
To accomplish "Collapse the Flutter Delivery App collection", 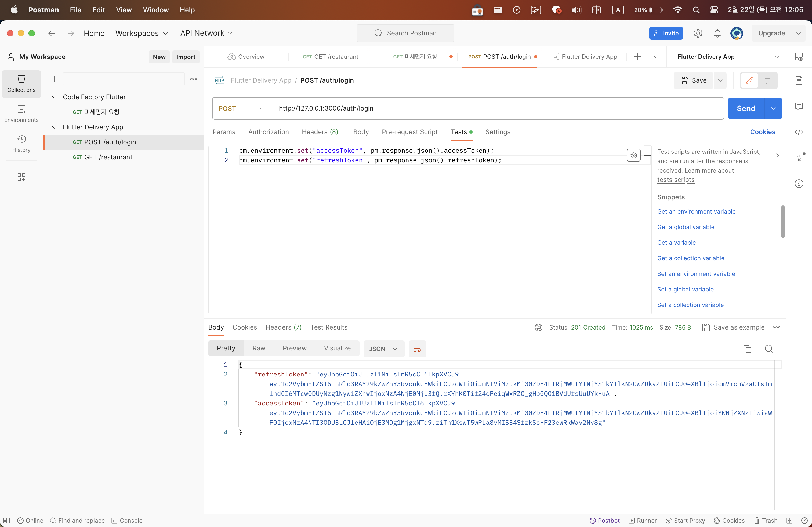I will pyautogui.click(x=54, y=127).
